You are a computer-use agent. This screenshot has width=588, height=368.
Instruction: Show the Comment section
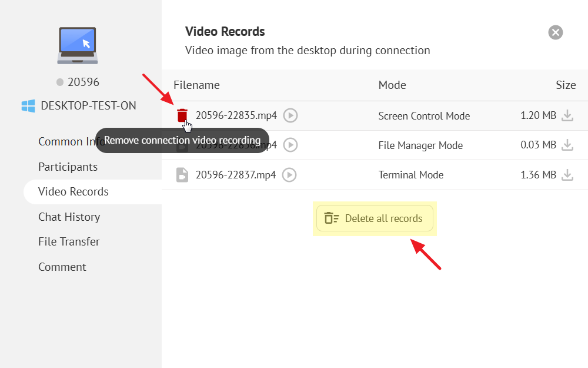tap(62, 267)
